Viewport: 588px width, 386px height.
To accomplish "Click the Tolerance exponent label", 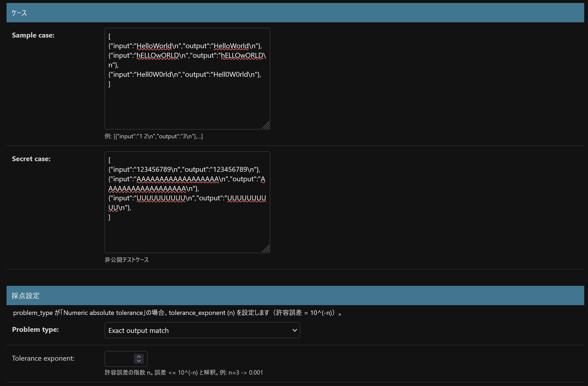I will click(x=43, y=358).
